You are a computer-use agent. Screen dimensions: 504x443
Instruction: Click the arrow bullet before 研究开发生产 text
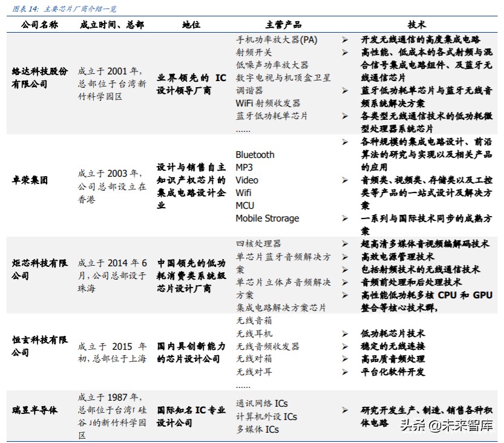[x=345, y=410]
